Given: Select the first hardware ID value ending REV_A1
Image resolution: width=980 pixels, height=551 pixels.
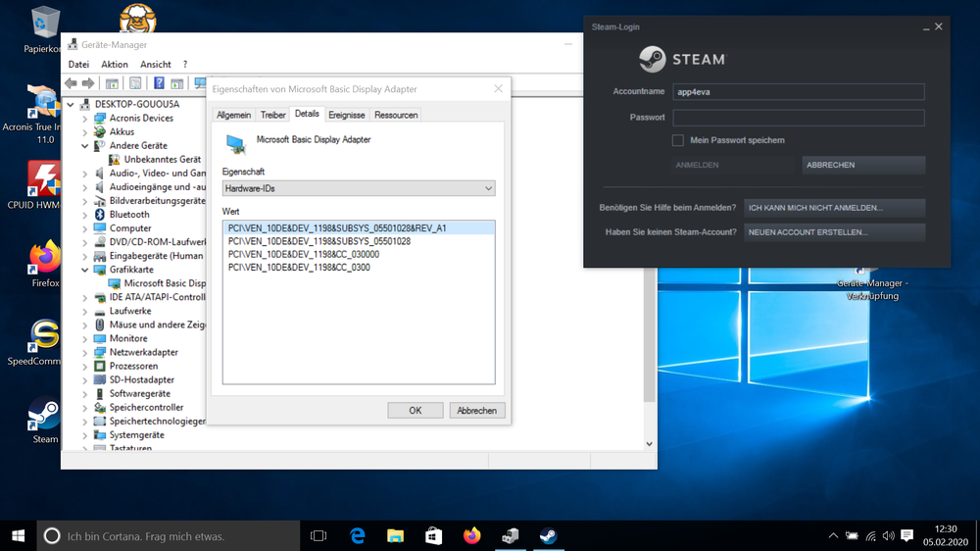Looking at the screenshot, I should coord(337,228).
